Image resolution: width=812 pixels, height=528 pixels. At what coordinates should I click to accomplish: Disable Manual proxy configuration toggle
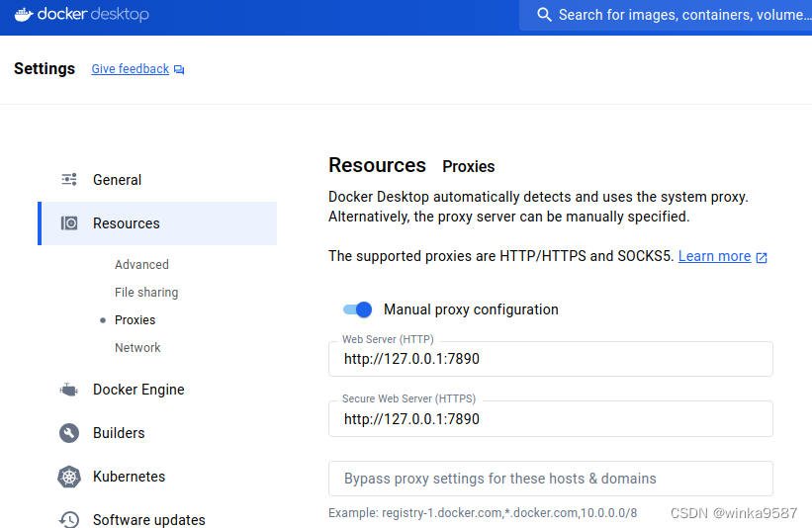tap(357, 309)
